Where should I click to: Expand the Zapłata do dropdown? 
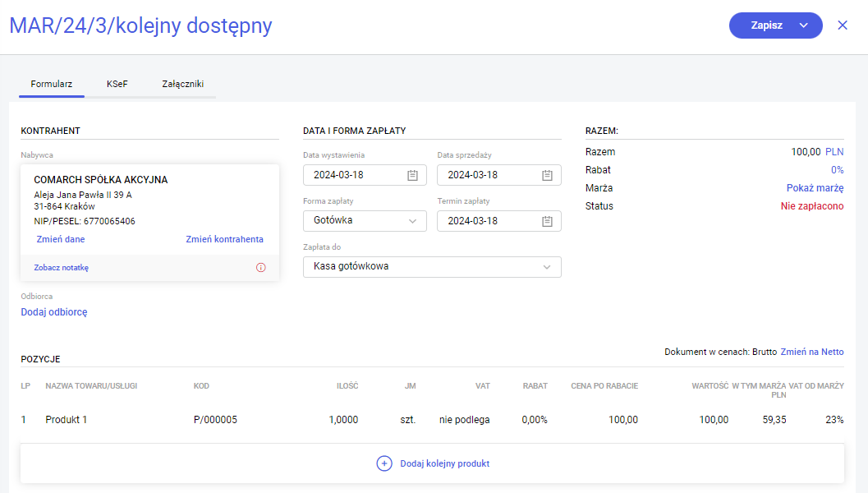coord(432,267)
